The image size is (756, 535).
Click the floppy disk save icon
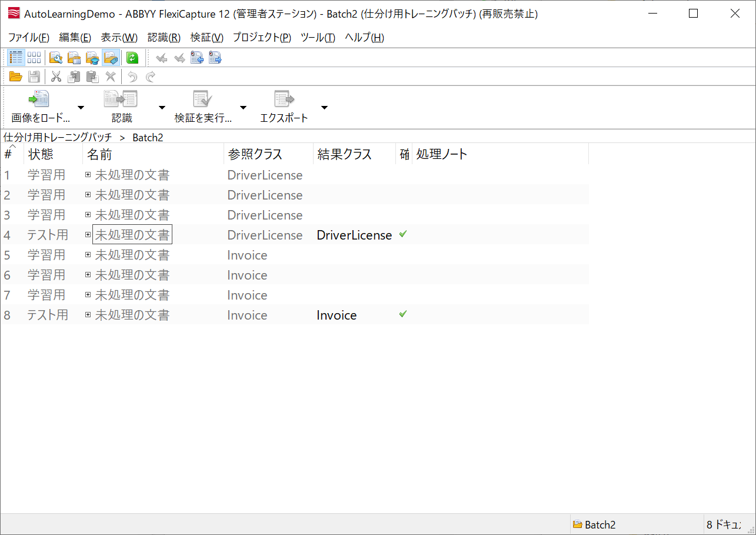pos(34,77)
